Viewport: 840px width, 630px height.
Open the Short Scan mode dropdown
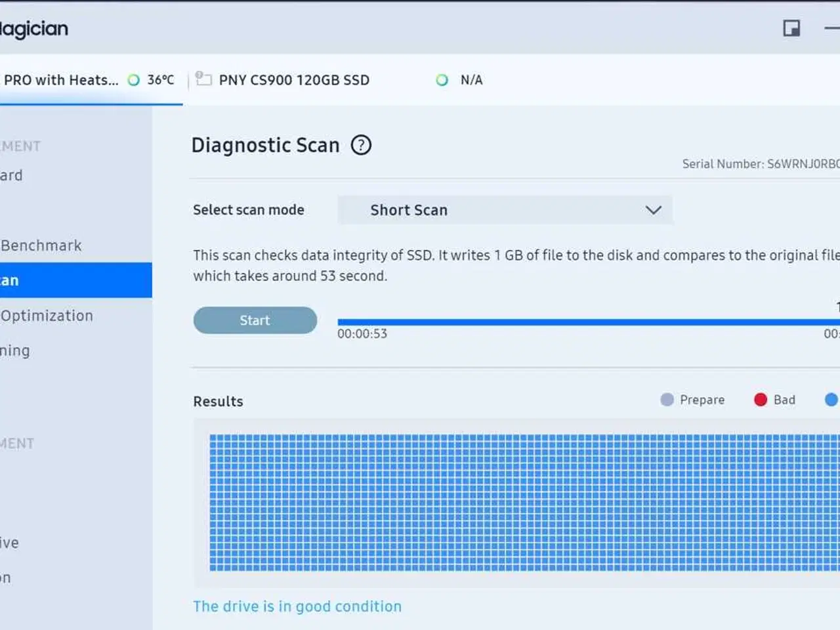coord(504,210)
